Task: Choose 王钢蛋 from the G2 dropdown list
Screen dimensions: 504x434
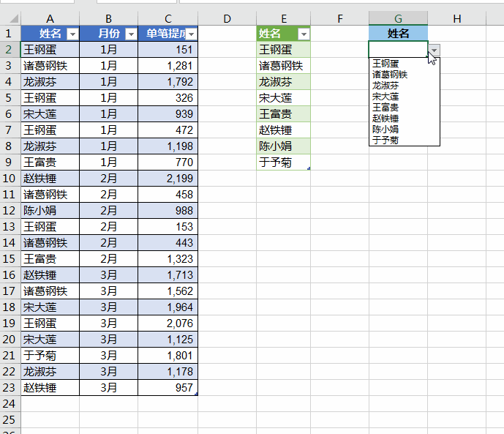Action: click(404, 64)
